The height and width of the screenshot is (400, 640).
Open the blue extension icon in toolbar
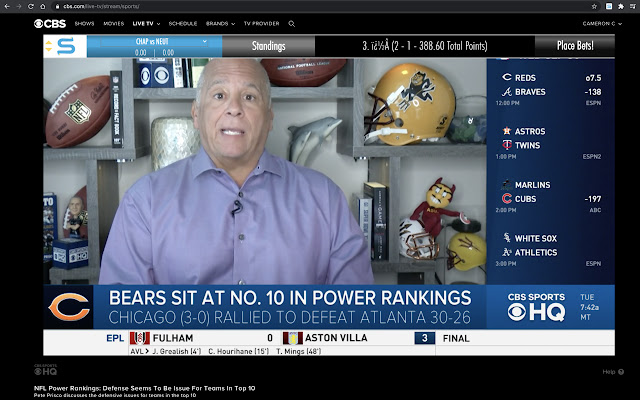[x=609, y=7]
